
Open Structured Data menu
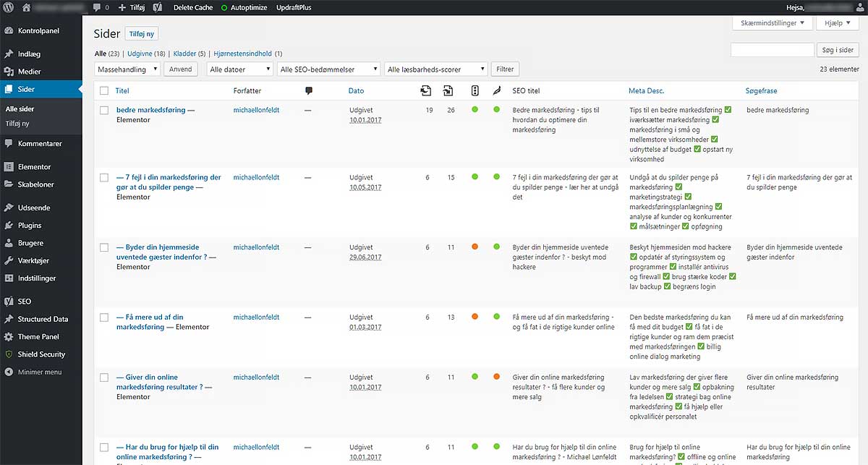pos(41,319)
